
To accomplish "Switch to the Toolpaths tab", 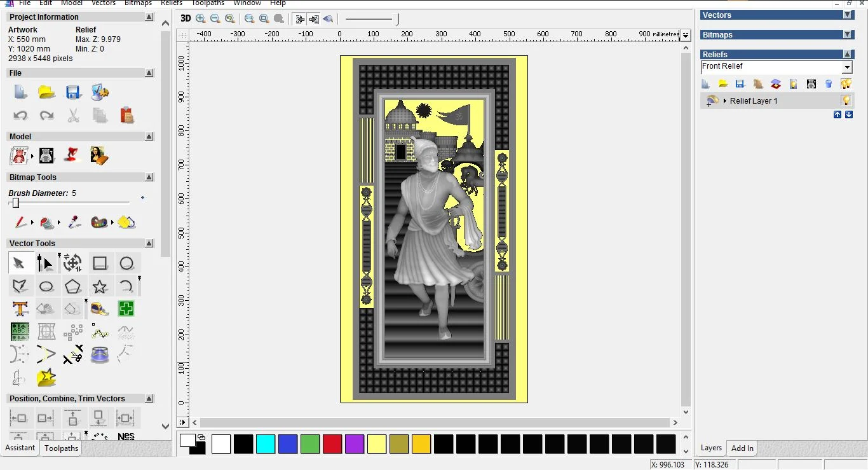I will pyautogui.click(x=62, y=448).
